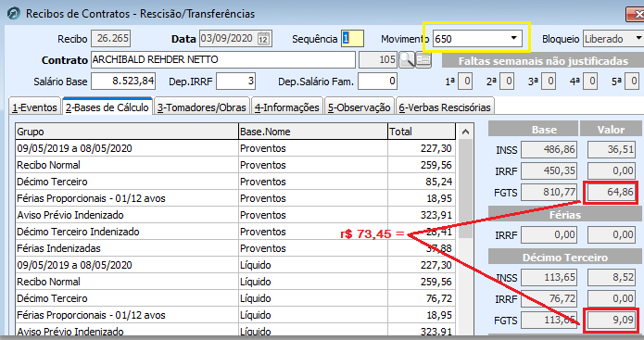Open the 3-Tomadores/Obras tab

202,107
